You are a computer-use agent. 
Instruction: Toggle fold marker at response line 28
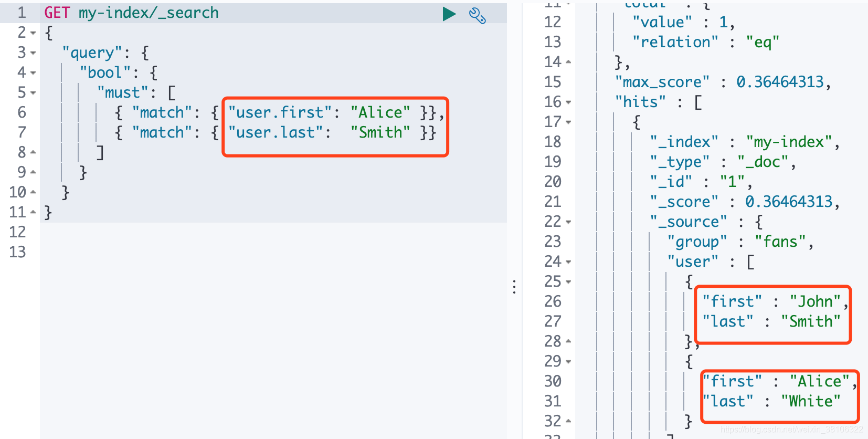point(568,341)
